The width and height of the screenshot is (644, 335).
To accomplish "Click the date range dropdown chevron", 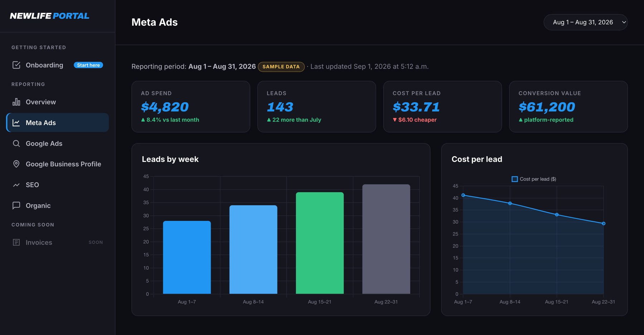I will (624, 22).
